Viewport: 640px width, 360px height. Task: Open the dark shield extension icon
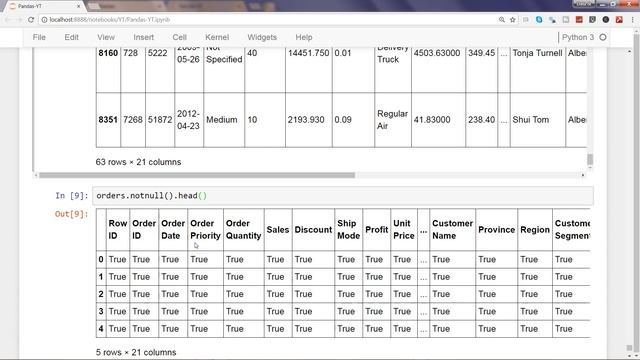(x=592, y=20)
